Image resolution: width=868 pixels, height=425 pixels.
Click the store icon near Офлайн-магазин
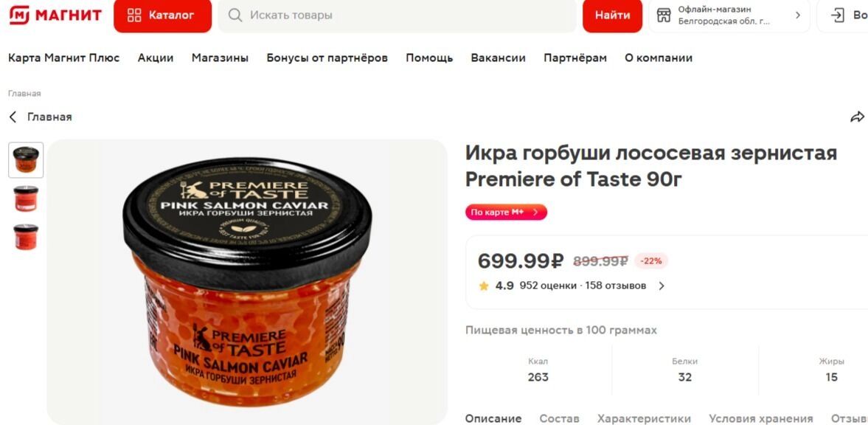pos(664,15)
